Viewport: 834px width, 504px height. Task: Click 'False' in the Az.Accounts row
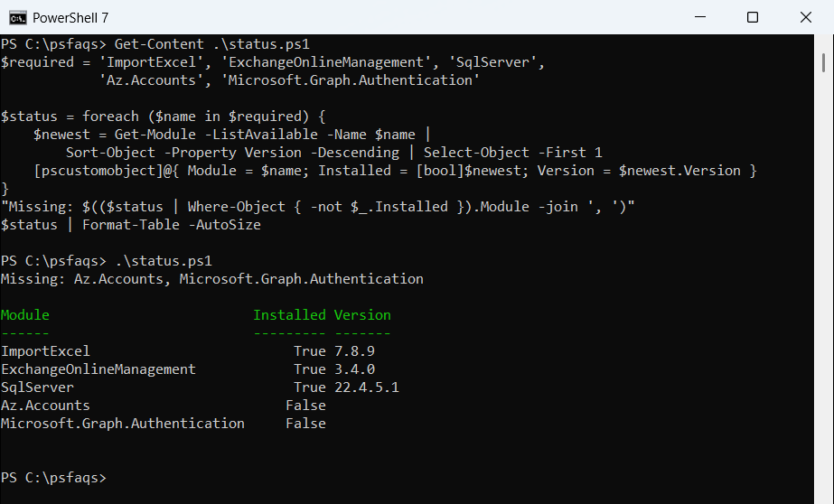coord(305,406)
